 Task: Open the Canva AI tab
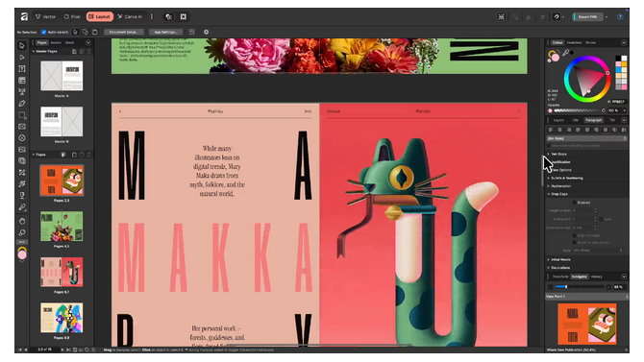tap(130, 17)
